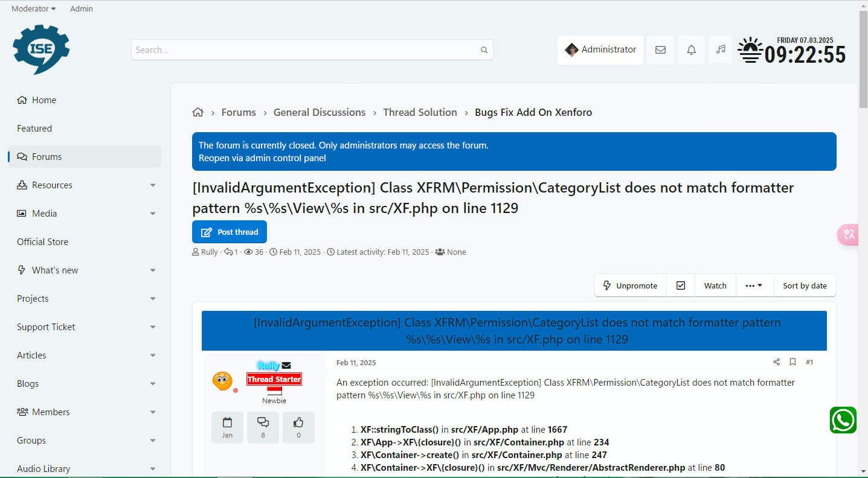
Task: Click the Watch button
Action: (715, 285)
